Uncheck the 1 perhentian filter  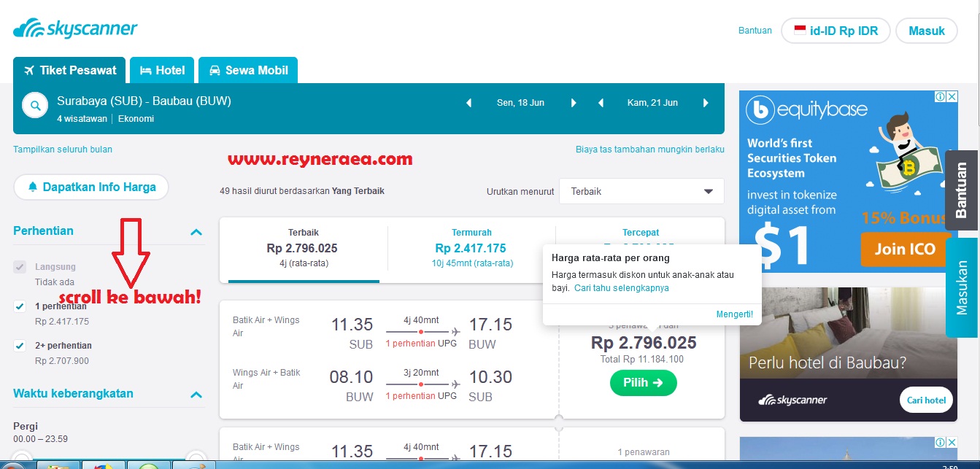20,306
